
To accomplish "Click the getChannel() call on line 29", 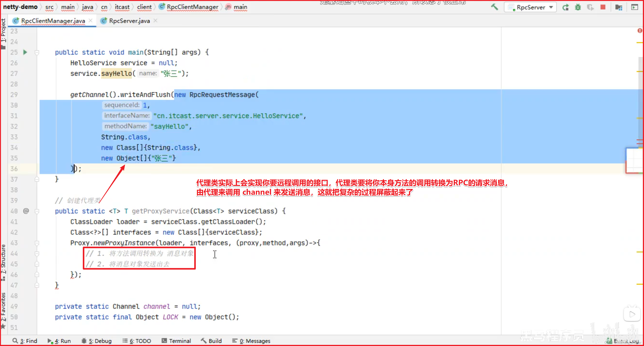I will tap(93, 95).
